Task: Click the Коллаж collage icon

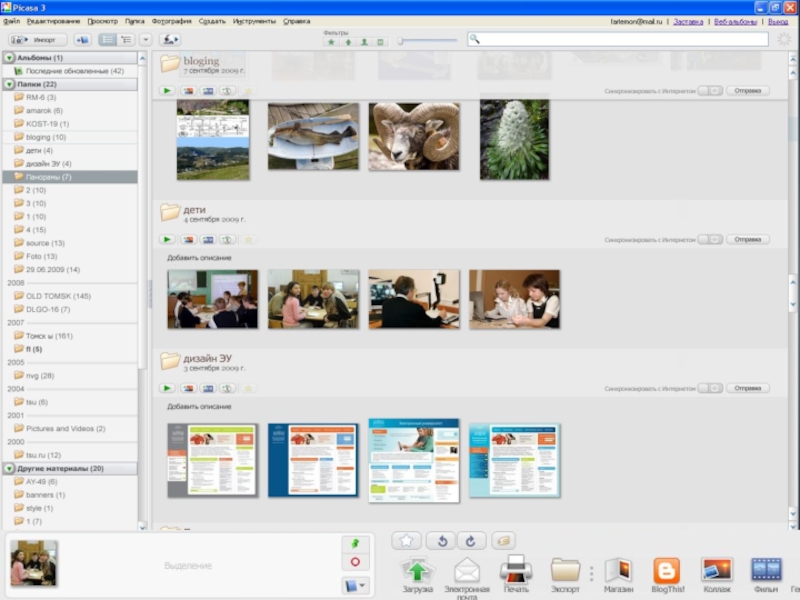Action: click(717, 576)
